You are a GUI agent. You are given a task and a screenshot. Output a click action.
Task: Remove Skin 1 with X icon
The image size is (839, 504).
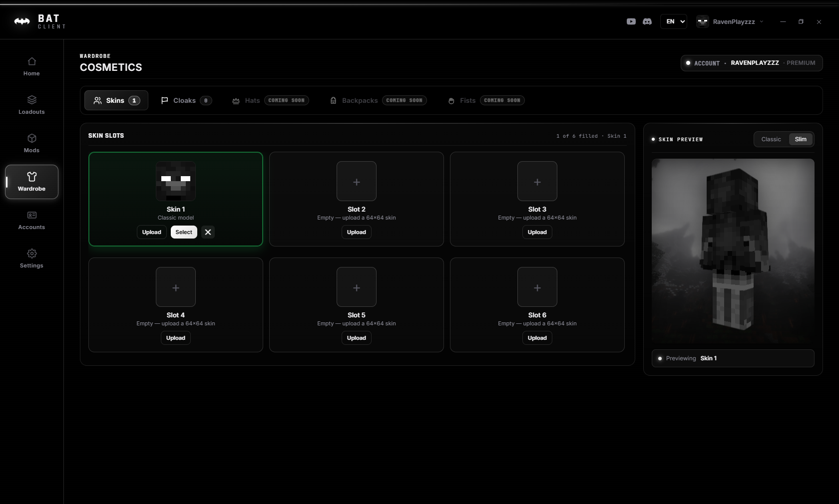[208, 232]
